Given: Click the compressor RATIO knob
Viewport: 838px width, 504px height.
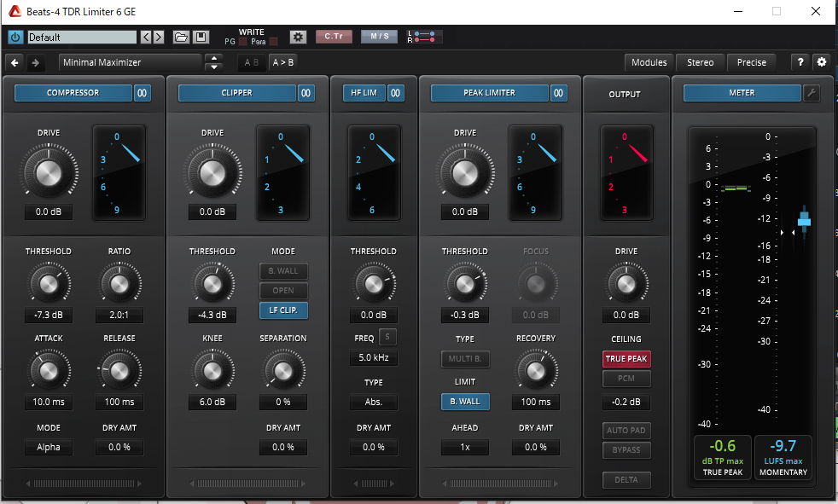Looking at the screenshot, I should tap(119, 283).
